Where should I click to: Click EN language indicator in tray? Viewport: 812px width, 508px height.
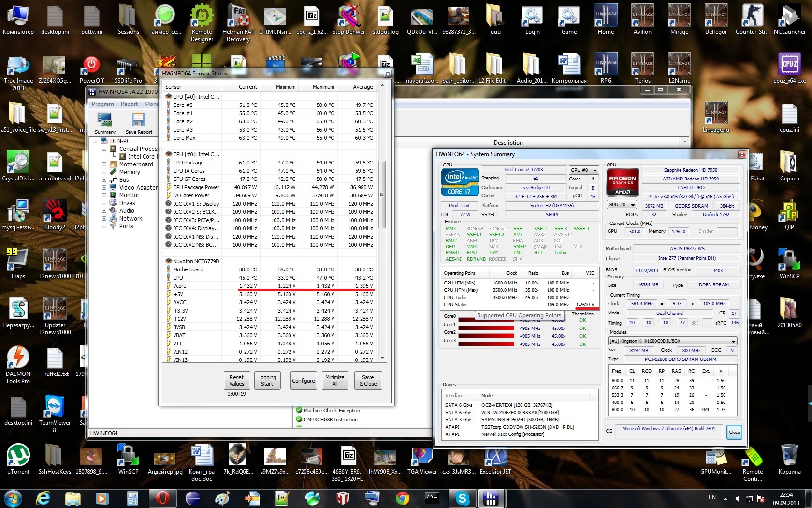[712, 497]
